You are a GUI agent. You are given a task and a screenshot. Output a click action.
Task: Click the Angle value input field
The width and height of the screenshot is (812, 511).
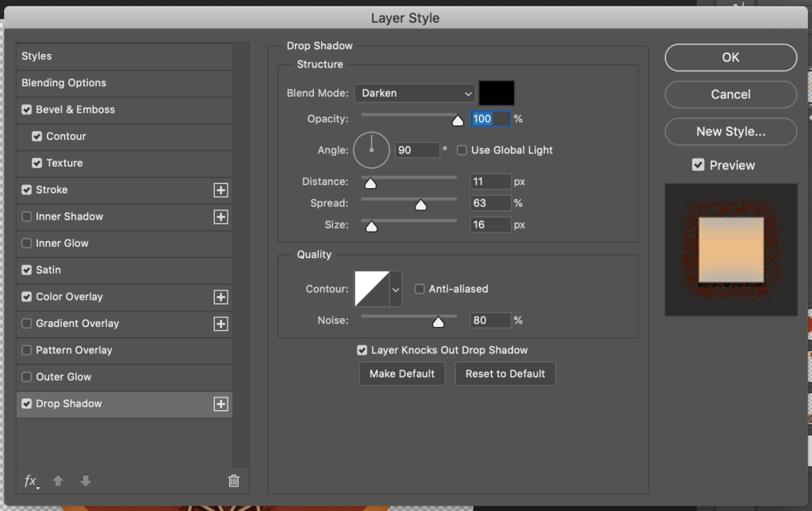click(416, 150)
